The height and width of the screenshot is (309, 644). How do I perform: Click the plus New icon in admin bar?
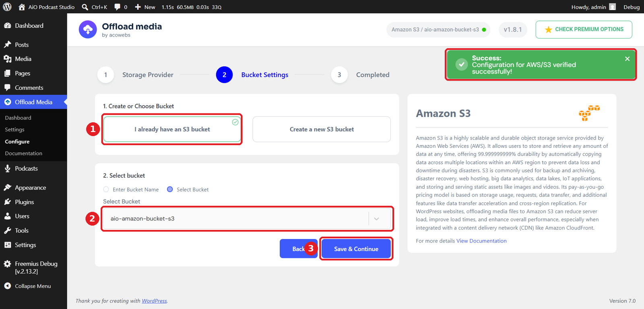click(138, 7)
